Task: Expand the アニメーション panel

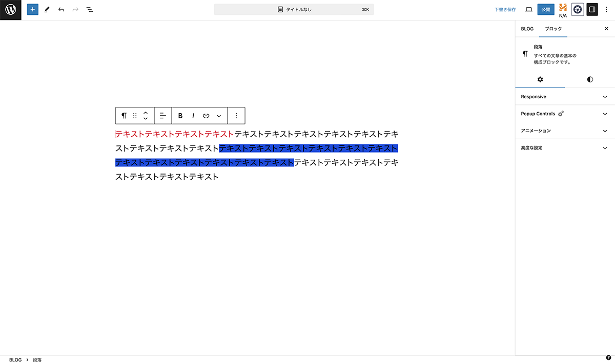Action: 564,131
